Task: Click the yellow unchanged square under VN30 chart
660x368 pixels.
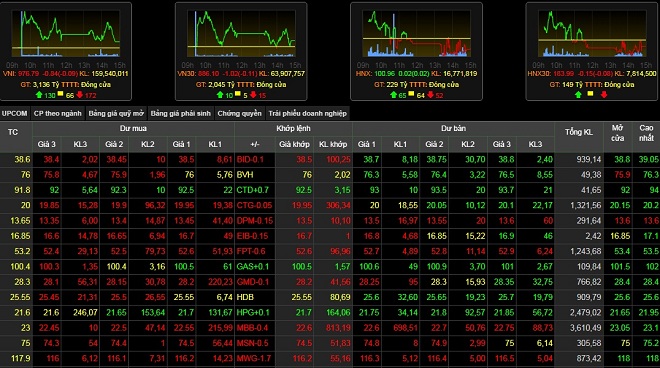Action: (x=237, y=94)
